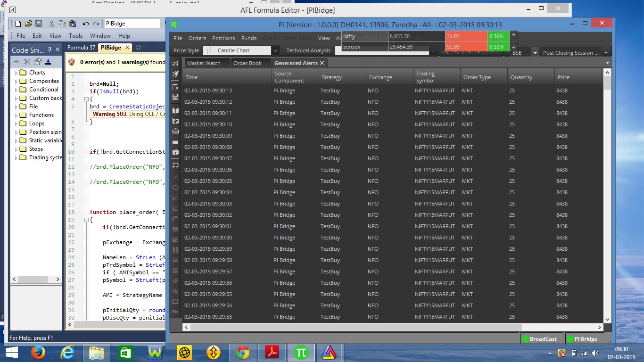The width and height of the screenshot is (644, 362).
Task: Delete snippet using the X icon
Action: (27, 61)
